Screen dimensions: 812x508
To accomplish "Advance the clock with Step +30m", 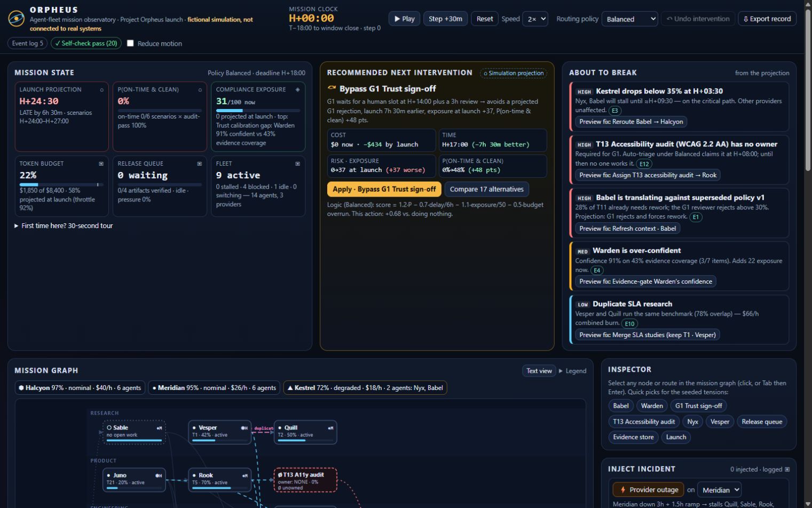I will coord(445,19).
